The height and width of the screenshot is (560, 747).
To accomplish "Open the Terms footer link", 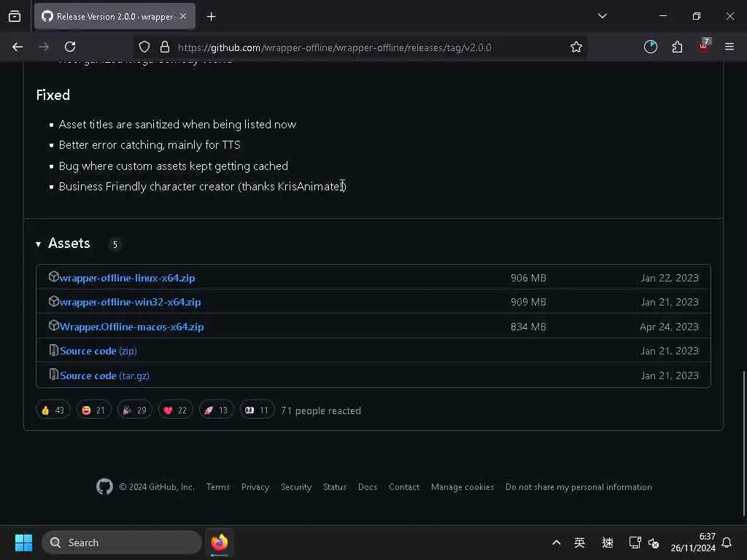I will click(x=217, y=486).
